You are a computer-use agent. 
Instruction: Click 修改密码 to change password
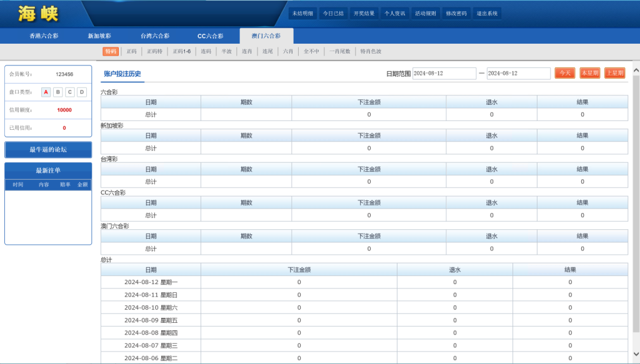pos(458,12)
